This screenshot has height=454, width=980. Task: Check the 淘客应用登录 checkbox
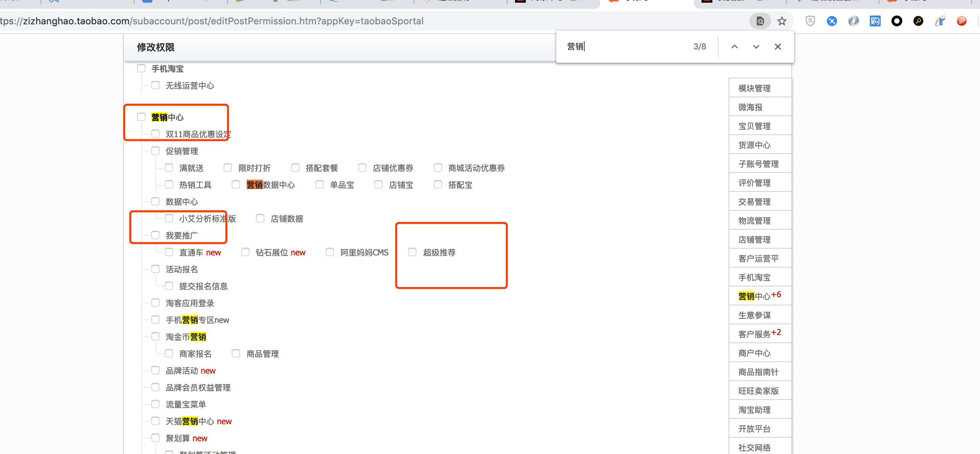[x=155, y=303]
